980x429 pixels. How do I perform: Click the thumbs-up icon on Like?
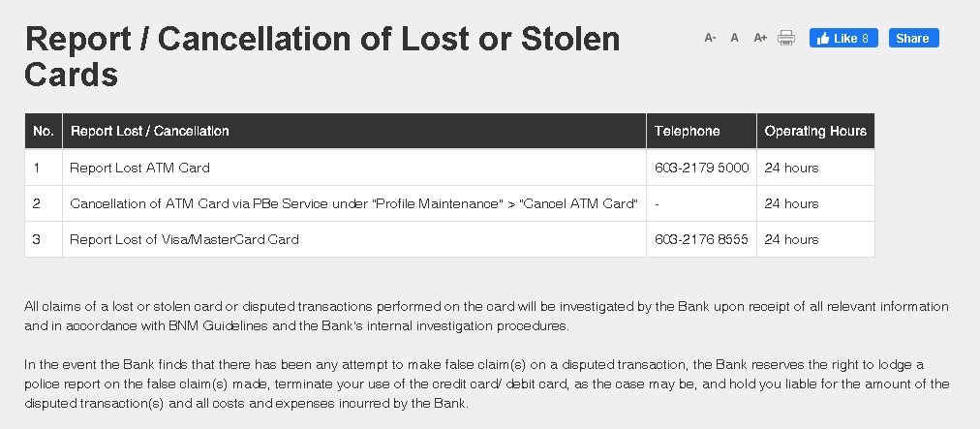pos(823,38)
